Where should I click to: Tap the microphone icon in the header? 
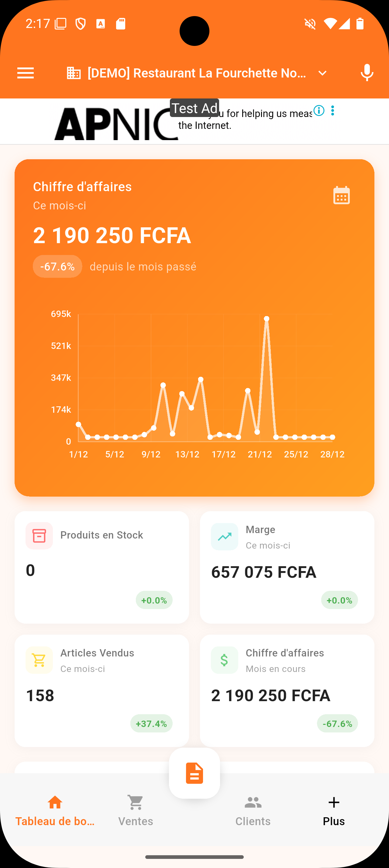[367, 73]
